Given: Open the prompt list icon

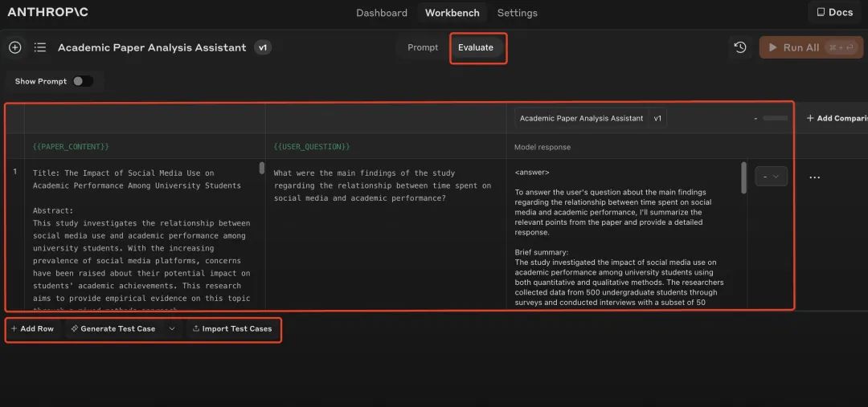Looking at the screenshot, I should pyautogui.click(x=40, y=47).
